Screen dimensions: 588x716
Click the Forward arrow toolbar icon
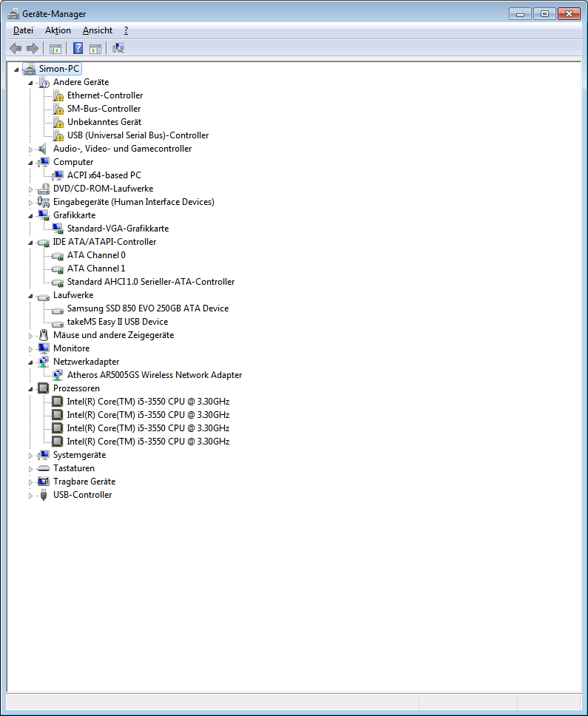point(33,48)
